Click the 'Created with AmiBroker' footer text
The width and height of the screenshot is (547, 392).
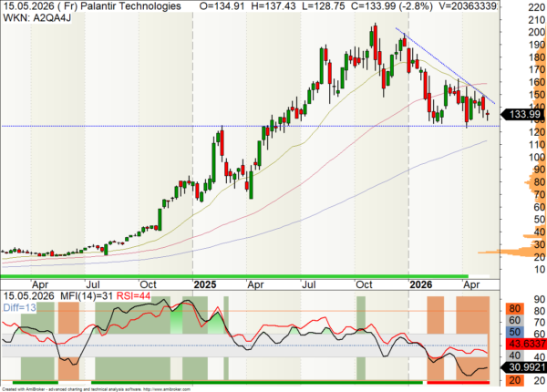pos(24,389)
